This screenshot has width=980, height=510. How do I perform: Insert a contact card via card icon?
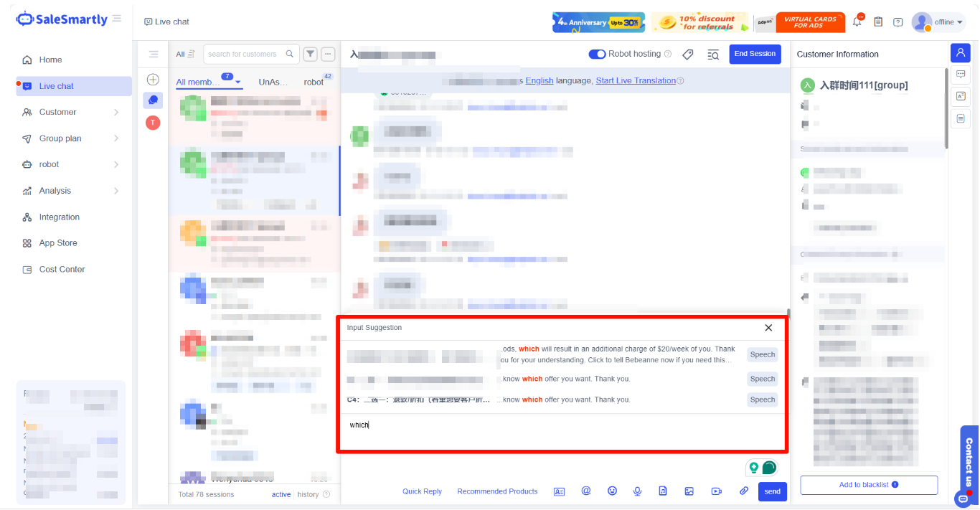(560, 491)
